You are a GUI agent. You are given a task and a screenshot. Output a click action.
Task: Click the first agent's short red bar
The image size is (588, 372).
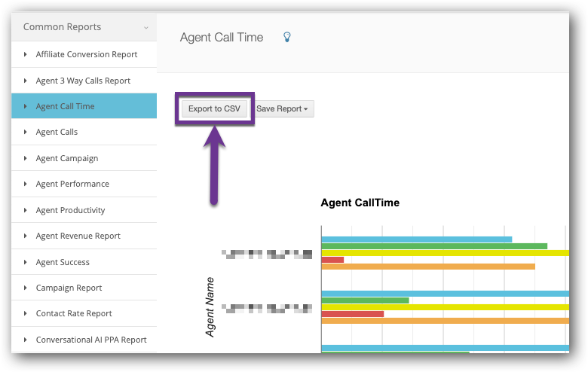tap(332, 260)
